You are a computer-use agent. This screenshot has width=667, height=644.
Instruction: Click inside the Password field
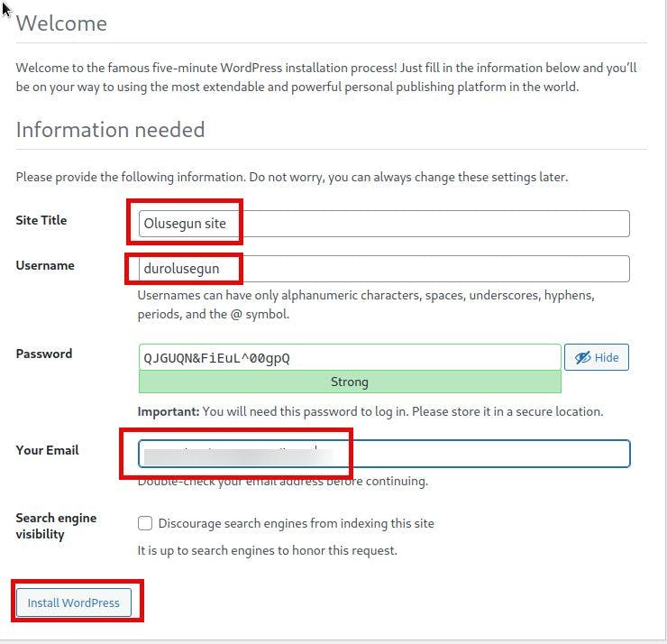(350, 358)
